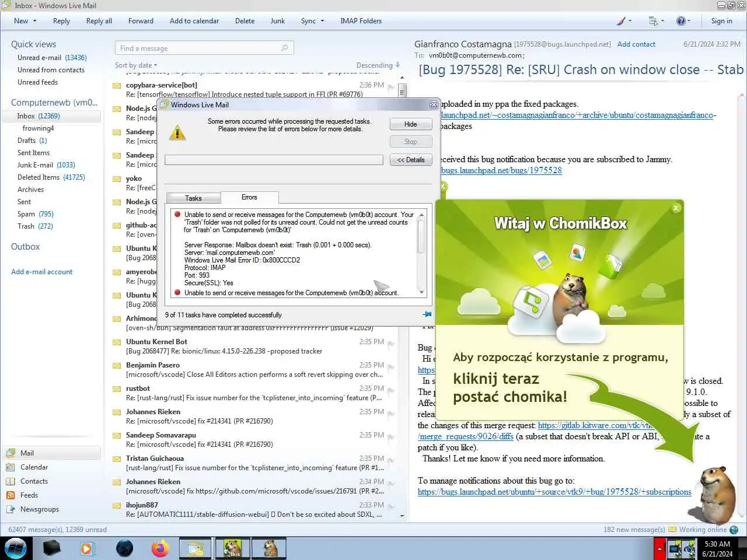747x560 pixels.
Task: Open the Spam (795) folder
Action: (x=35, y=214)
